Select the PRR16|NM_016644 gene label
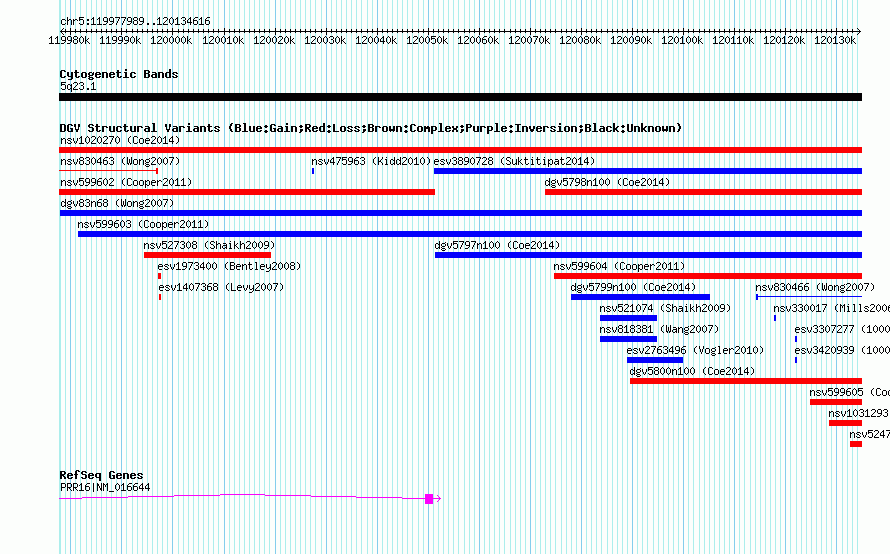Screen dimensions: 890x554 click(x=105, y=488)
